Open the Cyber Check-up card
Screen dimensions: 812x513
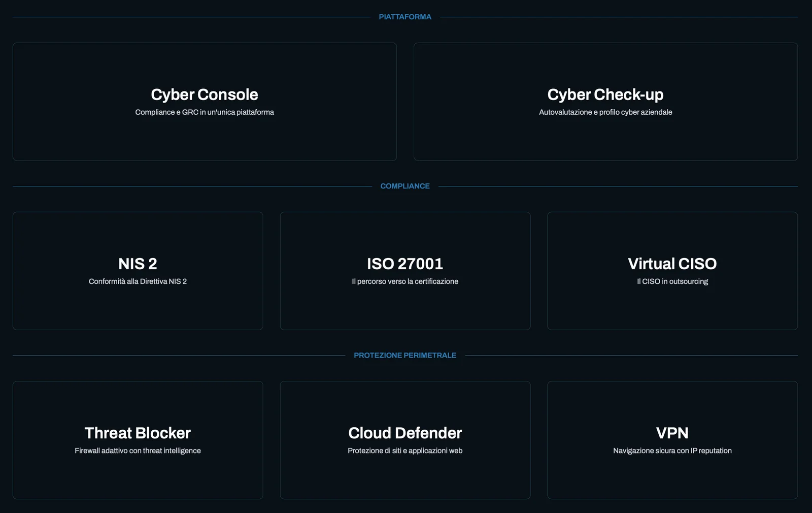(605, 102)
